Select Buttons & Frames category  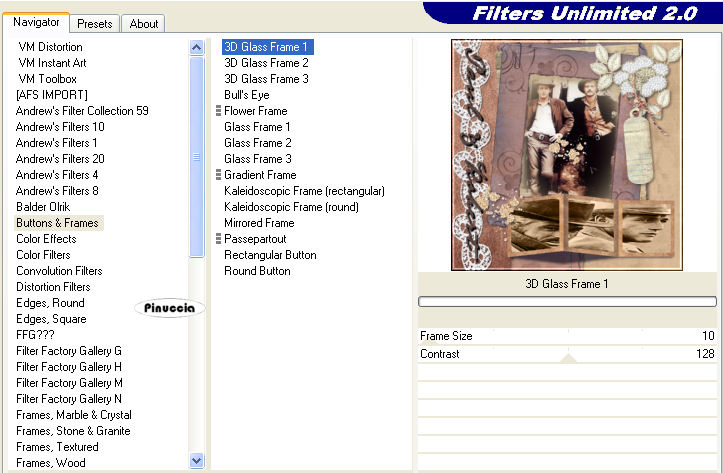tap(57, 223)
